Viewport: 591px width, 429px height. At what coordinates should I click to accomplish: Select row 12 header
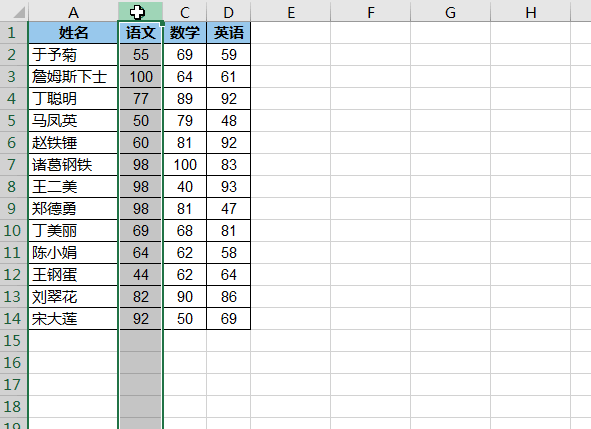click(14, 274)
